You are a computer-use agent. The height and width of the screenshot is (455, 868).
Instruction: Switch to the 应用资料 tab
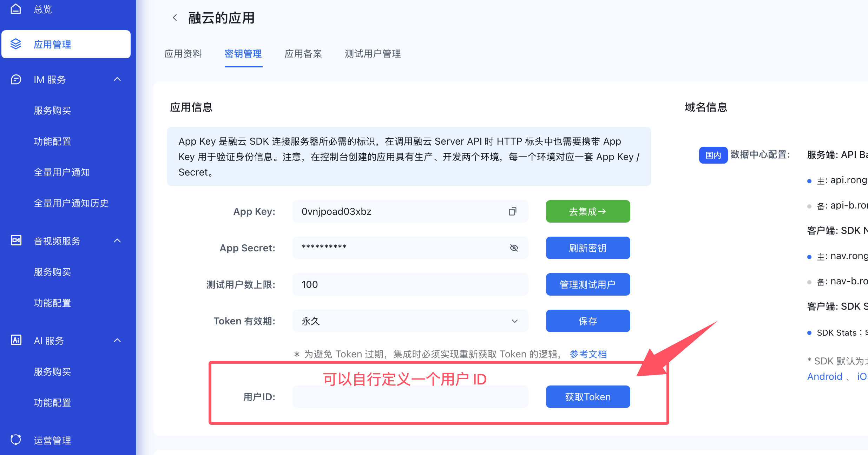pos(183,54)
